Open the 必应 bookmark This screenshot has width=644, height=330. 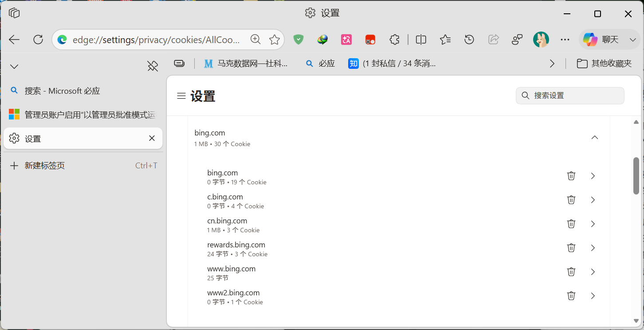(320, 64)
